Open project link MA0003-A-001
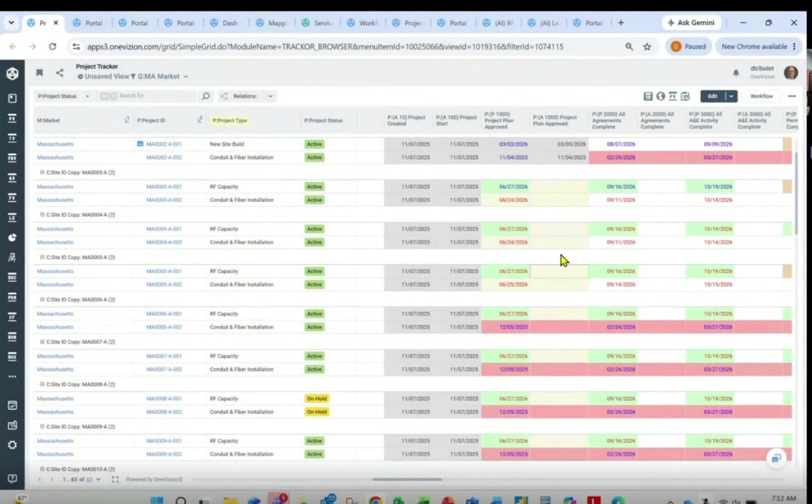 tap(164, 187)
